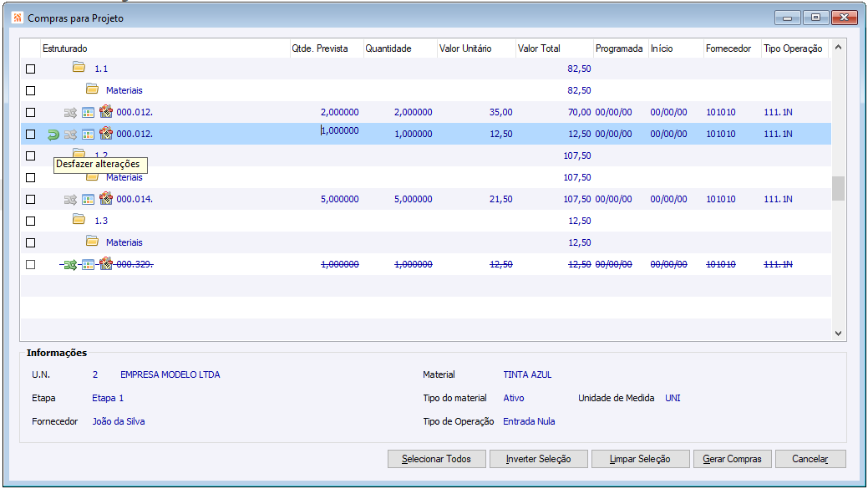Click the material basket icon on the 000.014 row
This screenshot has height=489, width=868.
106,198
